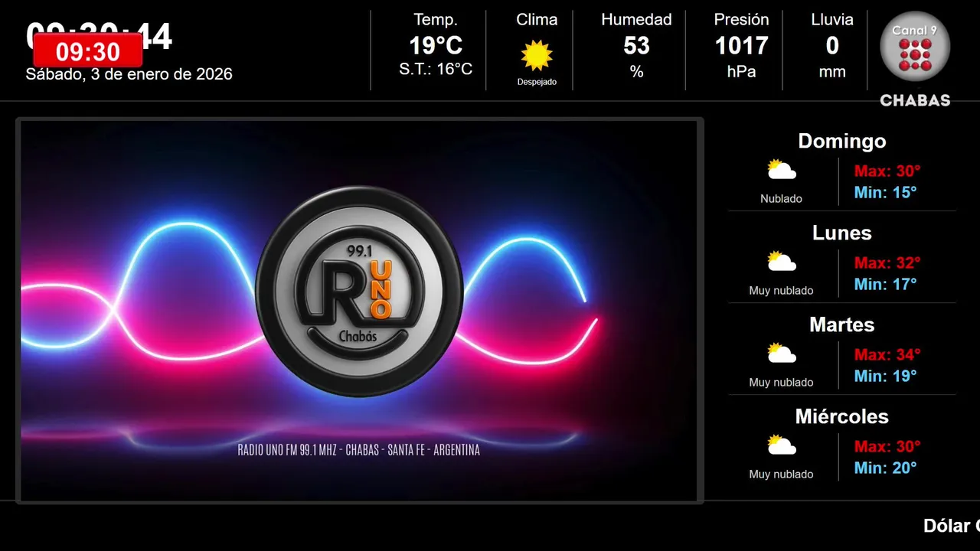Select the S.T.: 16°C value

click(436, 70)
